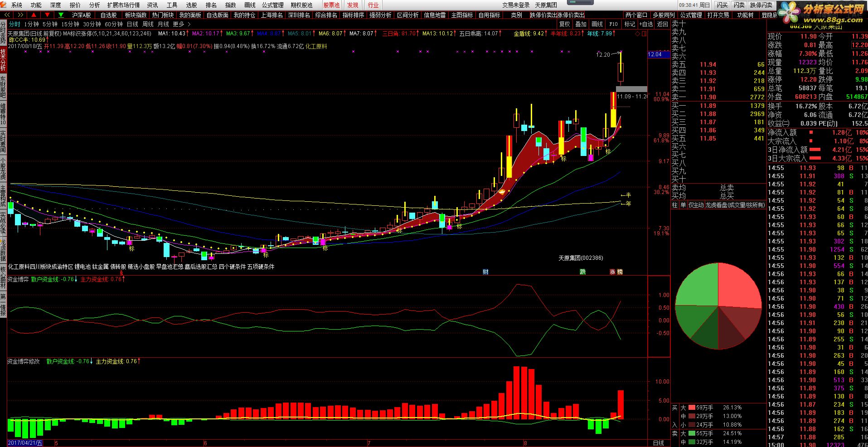Switch to the 分时 period

coord(15,24)
